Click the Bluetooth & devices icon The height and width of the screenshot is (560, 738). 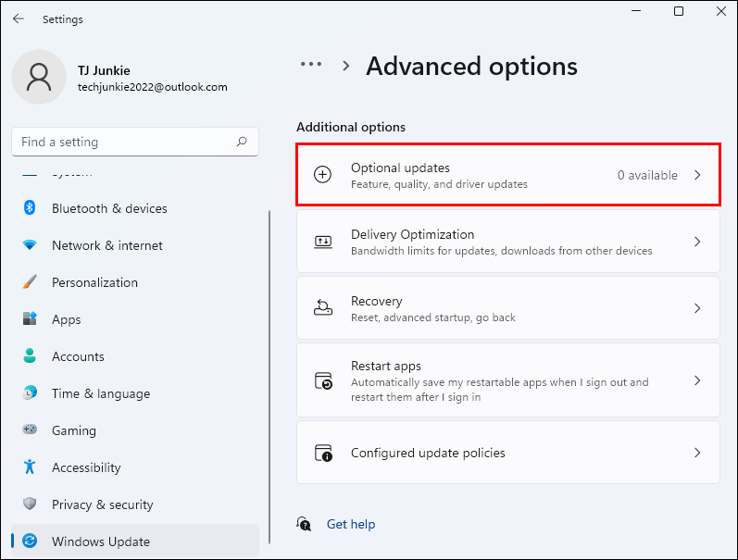click(30, 208)
